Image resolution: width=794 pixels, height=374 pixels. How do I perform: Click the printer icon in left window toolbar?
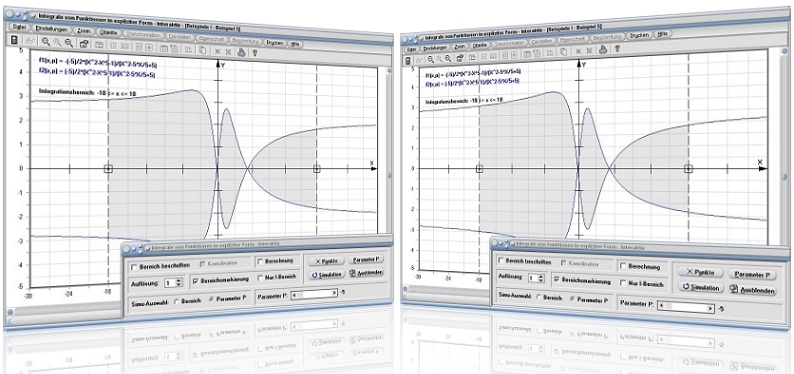[x=242, y=51]
